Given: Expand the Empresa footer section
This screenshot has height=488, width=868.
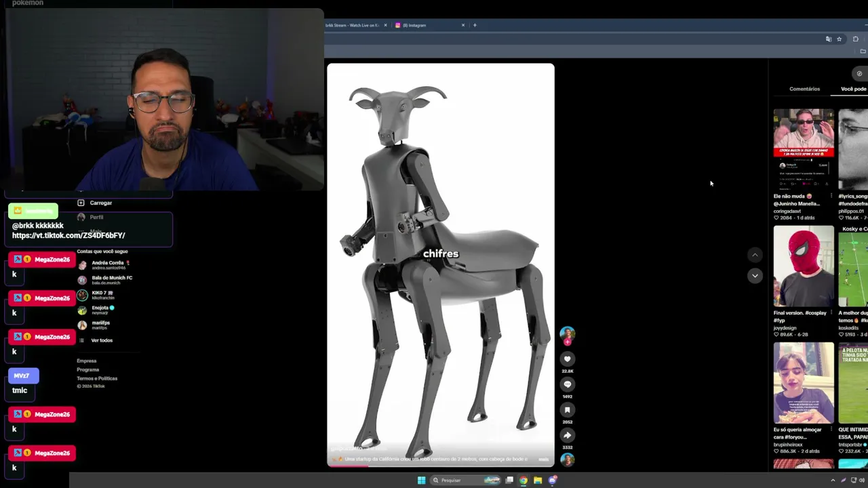Looking at the screenshot, I should coord(87,361).
